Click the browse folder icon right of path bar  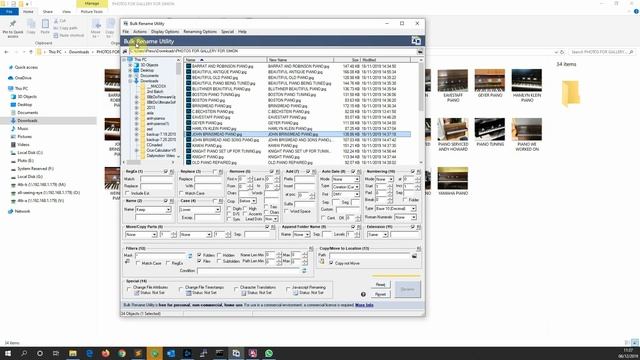[x=420, y=51]
